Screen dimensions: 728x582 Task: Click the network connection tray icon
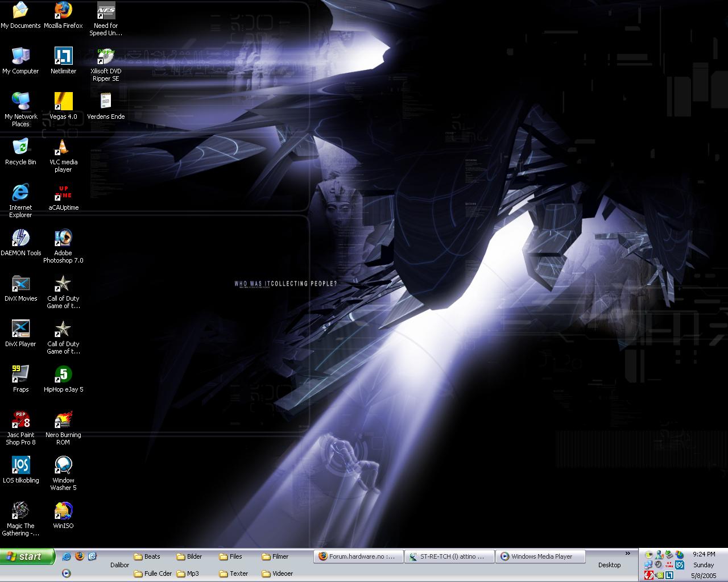pos(648,565)
